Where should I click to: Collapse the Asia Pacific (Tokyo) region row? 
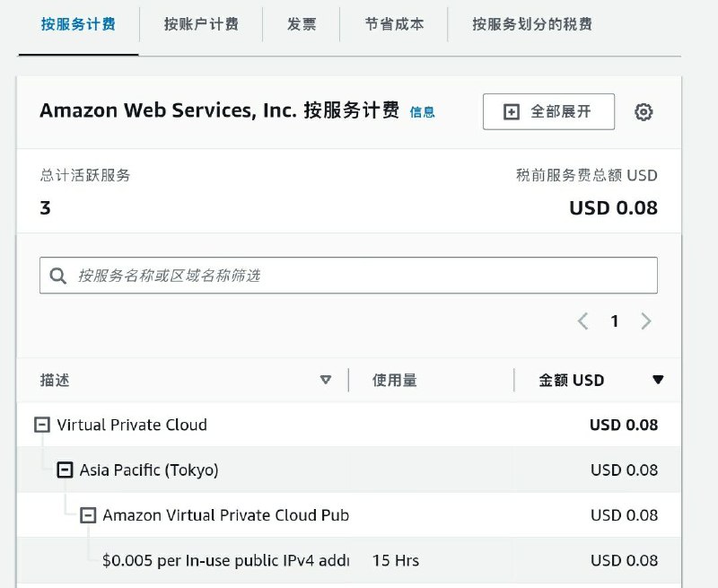[x=65, y=470]
